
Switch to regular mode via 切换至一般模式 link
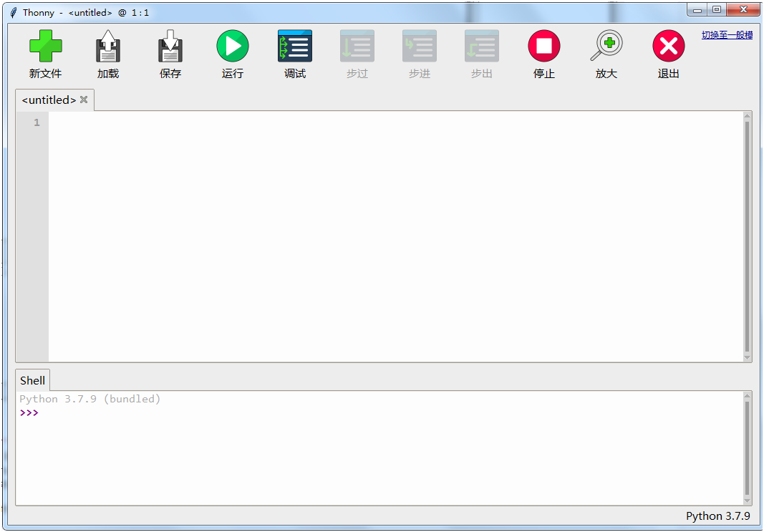727,35
